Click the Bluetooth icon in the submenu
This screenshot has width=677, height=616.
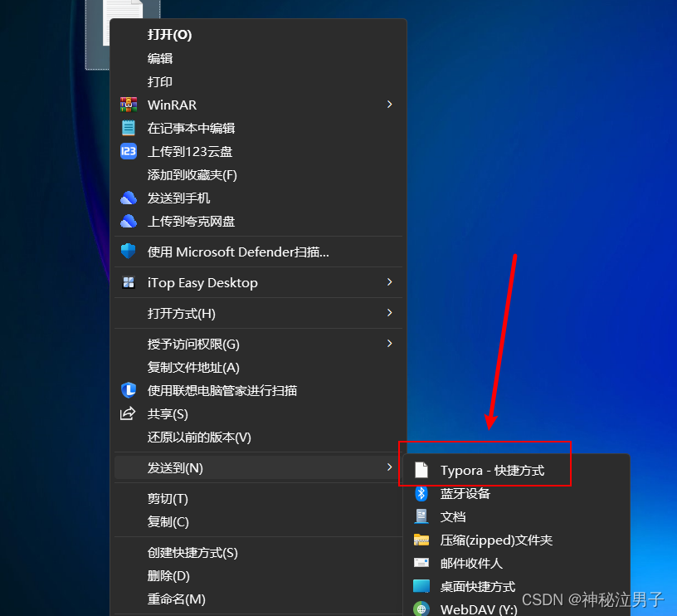[421, 493]
